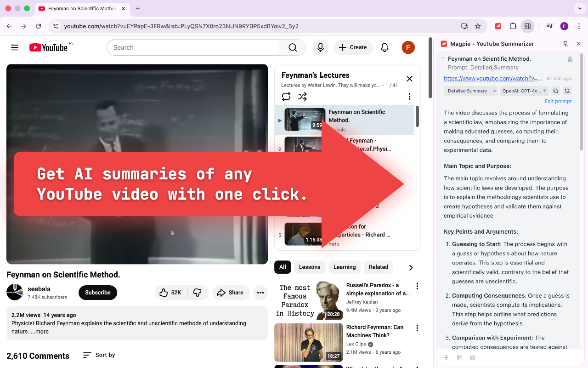Enable playlist loop
588x368 pixels.
286,97
